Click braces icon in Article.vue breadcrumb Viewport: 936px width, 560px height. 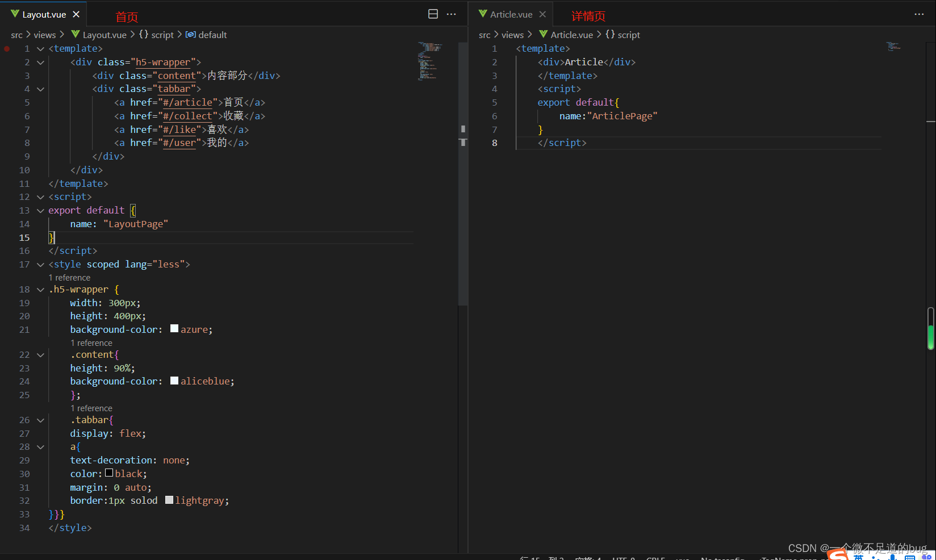pyautogui.click(x=610, y=34)
